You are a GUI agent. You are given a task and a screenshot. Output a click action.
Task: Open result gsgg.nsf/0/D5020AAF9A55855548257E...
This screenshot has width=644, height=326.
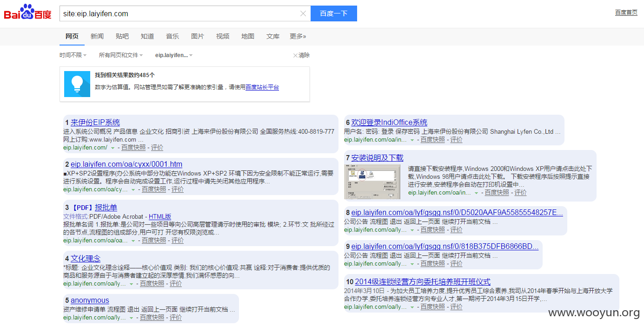click(x=457, y=213)
